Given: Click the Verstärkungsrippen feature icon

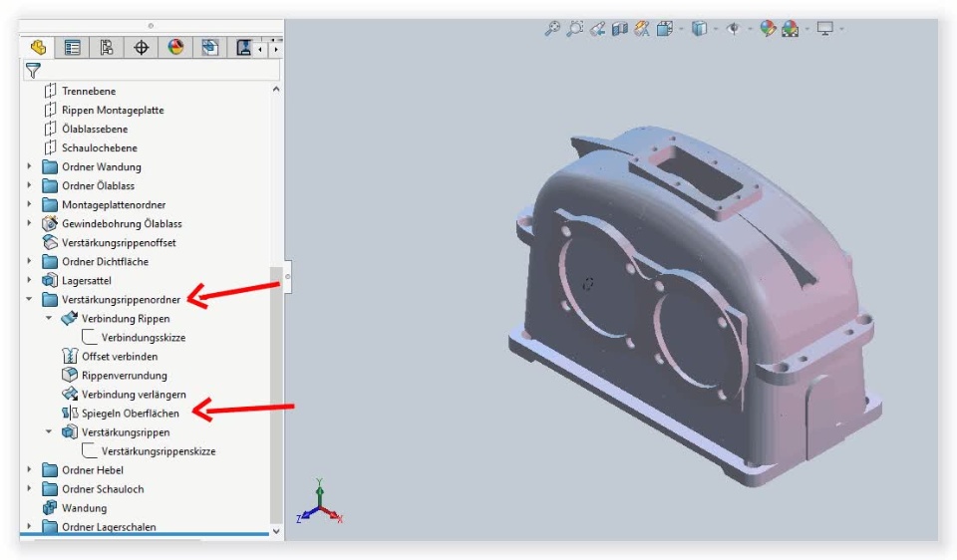Looking at the screenshot, I should tap(70, 431).
